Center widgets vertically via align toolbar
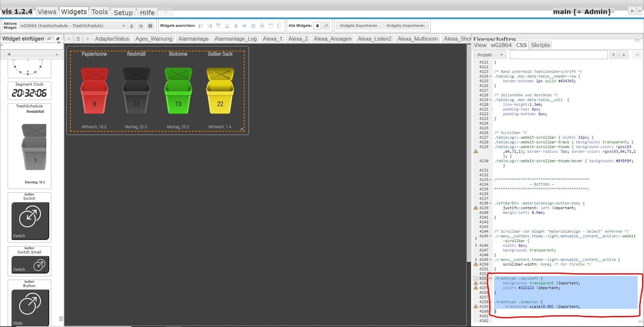This screenshot has width=644, height=327. tap(236, 26)
